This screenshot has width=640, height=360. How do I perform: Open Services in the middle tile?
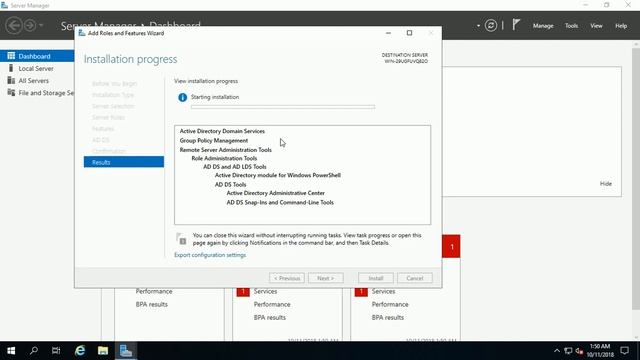click(265, 291)
